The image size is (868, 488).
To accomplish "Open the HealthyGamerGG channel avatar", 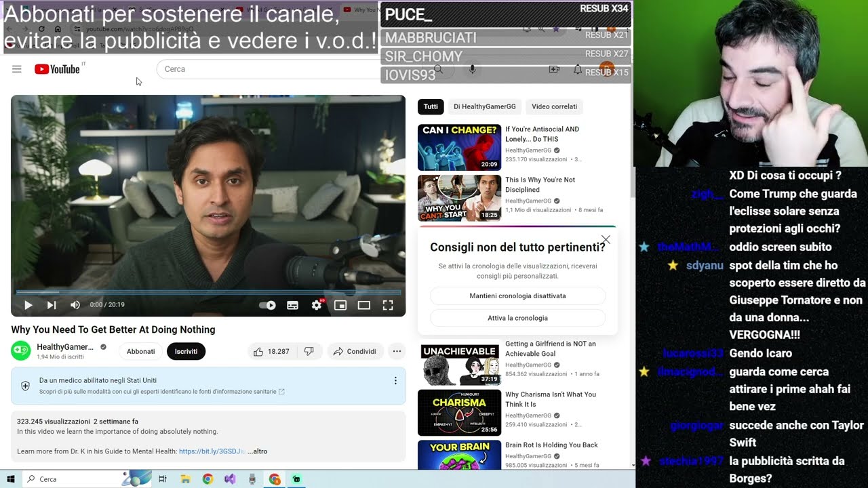I will pyautogui.click(x=21, y=351).
